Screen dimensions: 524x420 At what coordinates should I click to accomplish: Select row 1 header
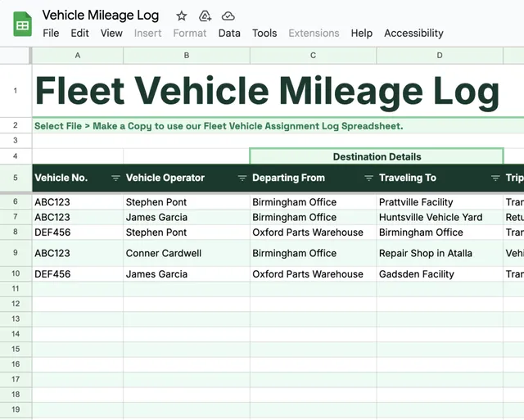click(16, 91)
